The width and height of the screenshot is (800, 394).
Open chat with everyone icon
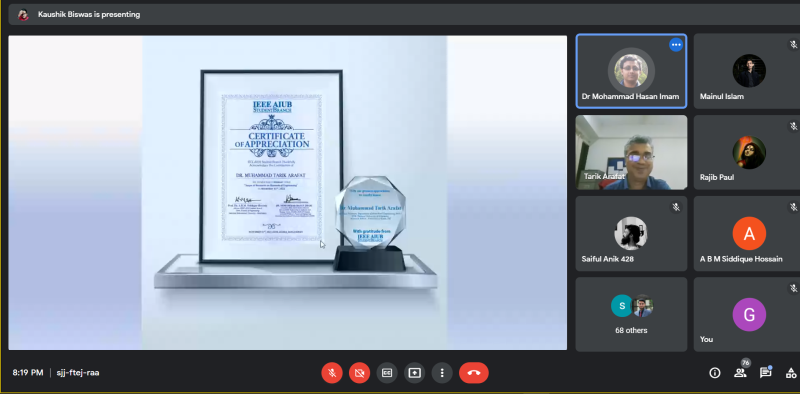click(x=765, y=372)
